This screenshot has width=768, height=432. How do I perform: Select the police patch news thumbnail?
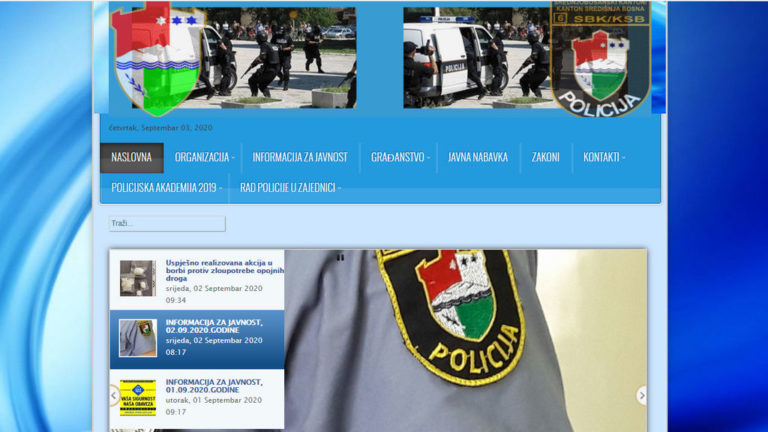click(x=138, y=338)
